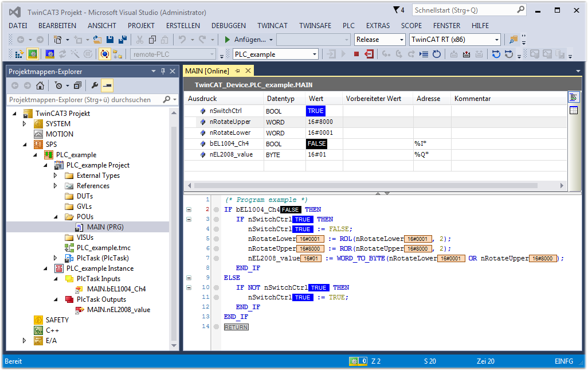Toggle the highlighted preview-selected-items button
Viewport: 588px width, 370px height.
pos(107,85)
